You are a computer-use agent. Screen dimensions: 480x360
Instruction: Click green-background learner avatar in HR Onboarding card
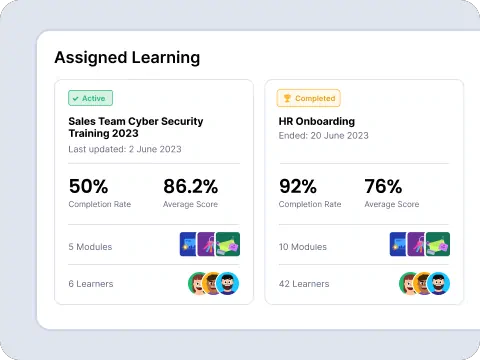[x=406, y=284]
